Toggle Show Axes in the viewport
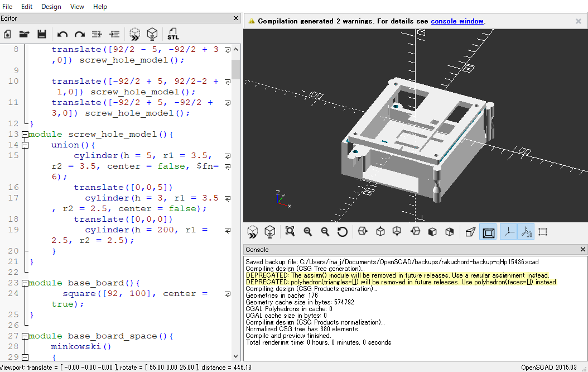The width and height of the screenshot is (588, 372). pyautogui.click(x=508, y=232)
